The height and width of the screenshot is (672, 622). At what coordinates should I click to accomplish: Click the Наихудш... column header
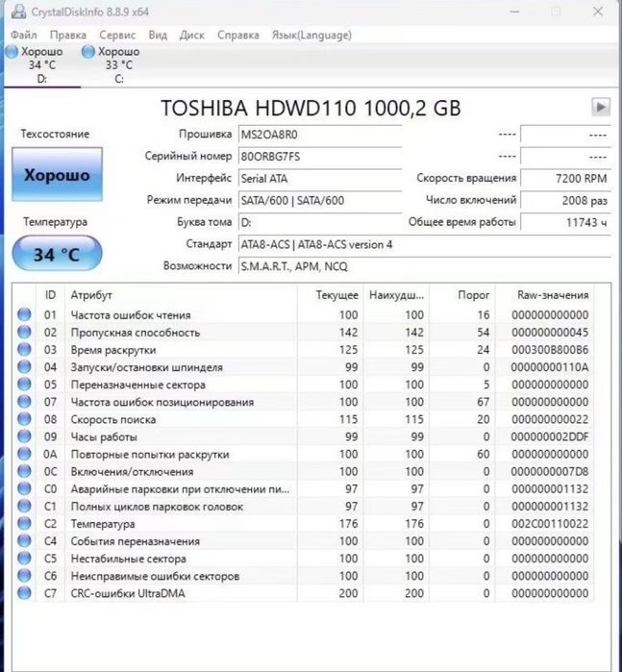click(x=396, y=295)
